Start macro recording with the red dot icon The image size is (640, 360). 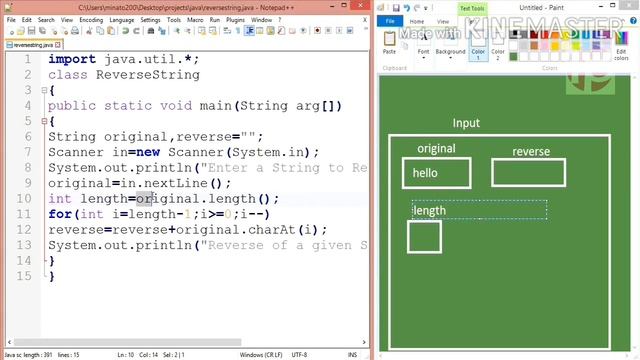pos(318,31)
